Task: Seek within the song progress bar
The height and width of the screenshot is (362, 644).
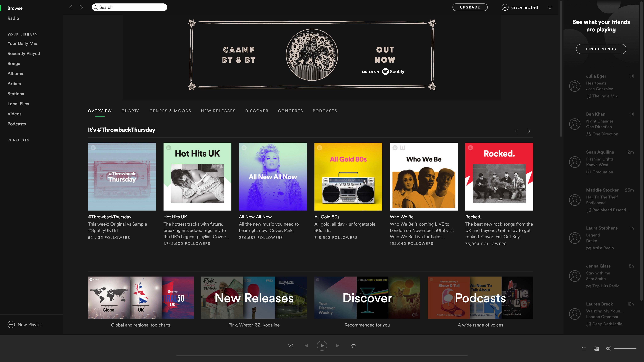Action: tap(322, 356)
